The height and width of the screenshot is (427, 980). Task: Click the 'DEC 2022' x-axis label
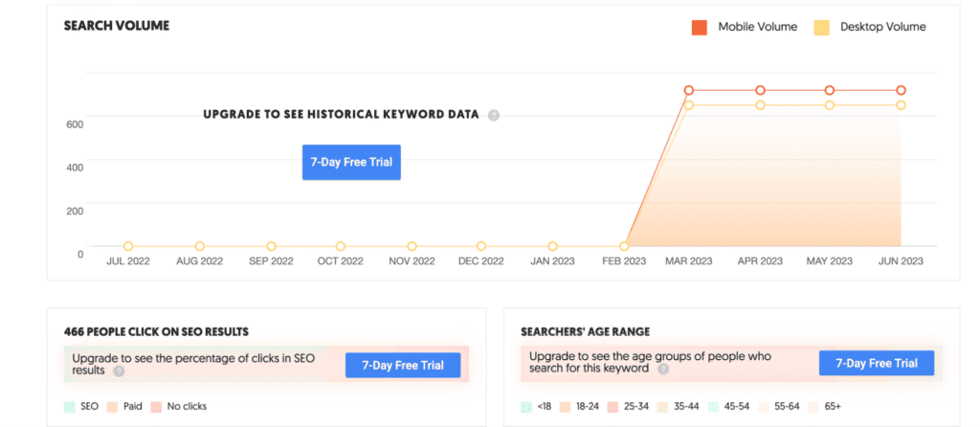[x=480, y=261]
